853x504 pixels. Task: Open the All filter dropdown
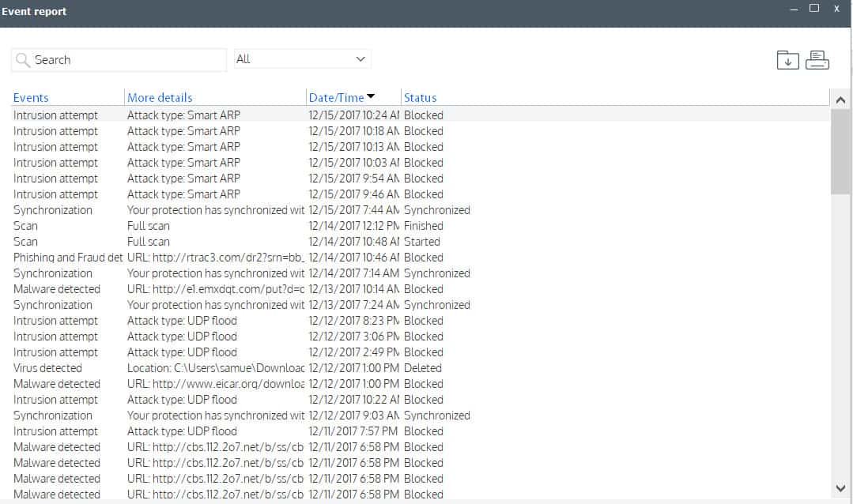[303, 59]
